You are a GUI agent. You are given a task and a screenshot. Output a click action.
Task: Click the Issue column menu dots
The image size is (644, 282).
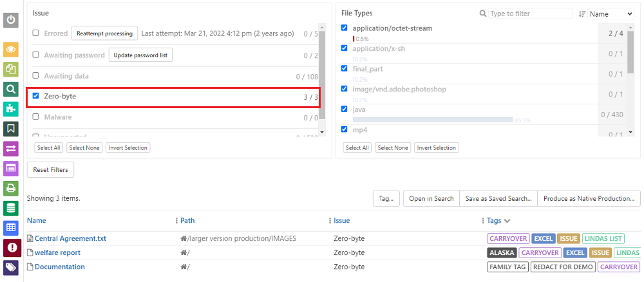[484, 221]
